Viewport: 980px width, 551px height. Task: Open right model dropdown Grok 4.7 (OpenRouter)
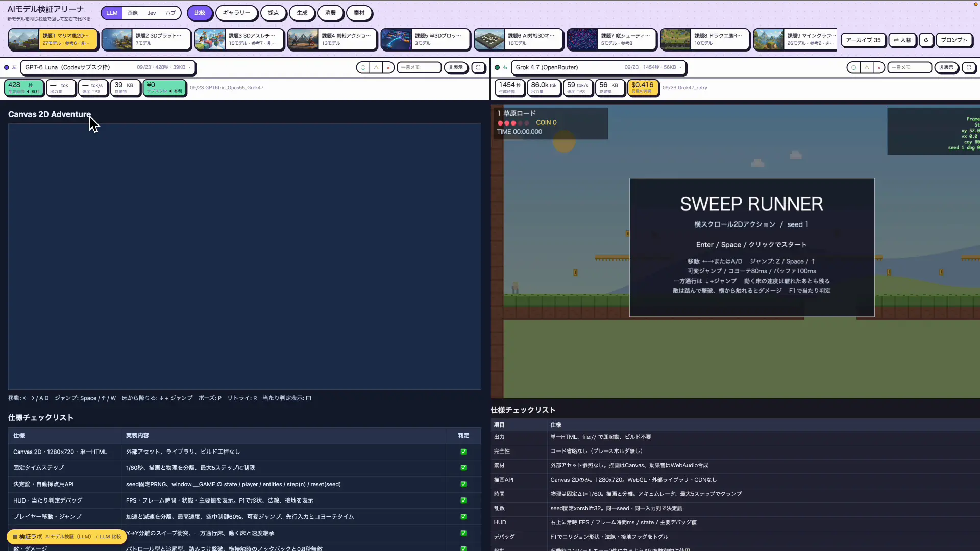pyautogui.click(x=598, y=67)
